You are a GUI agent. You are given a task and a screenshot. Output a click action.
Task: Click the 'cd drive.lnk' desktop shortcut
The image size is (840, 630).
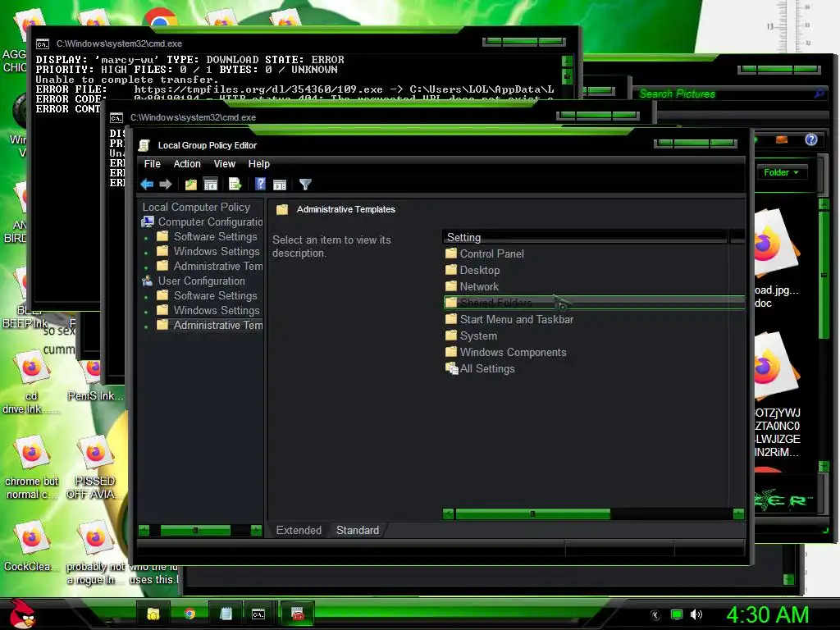(31, 382)
